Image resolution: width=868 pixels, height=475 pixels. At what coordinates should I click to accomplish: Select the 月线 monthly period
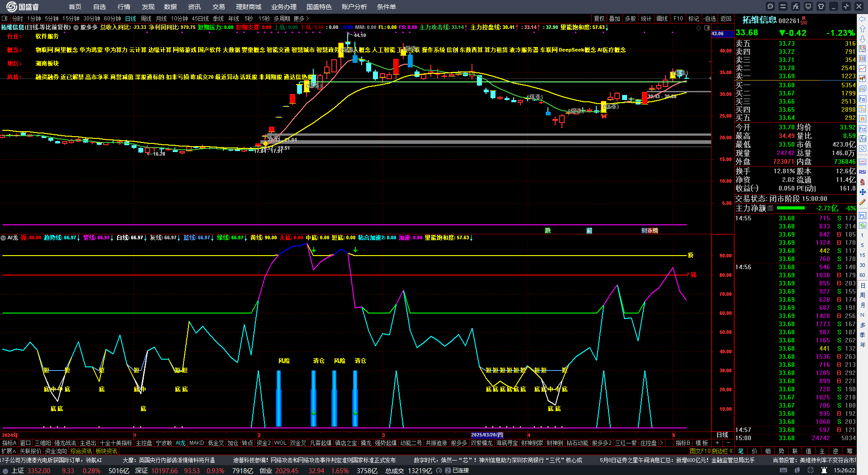[x=161, y=19]
